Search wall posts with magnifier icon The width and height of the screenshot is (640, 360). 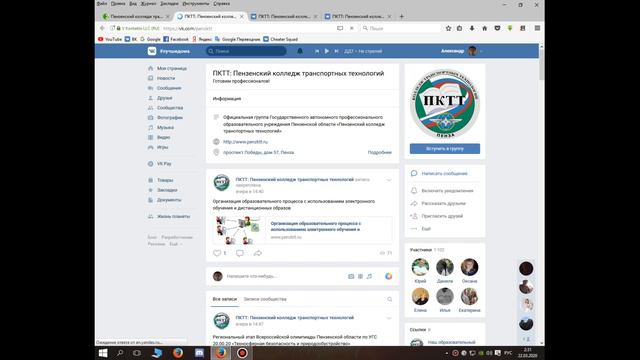tap(390, 299)
